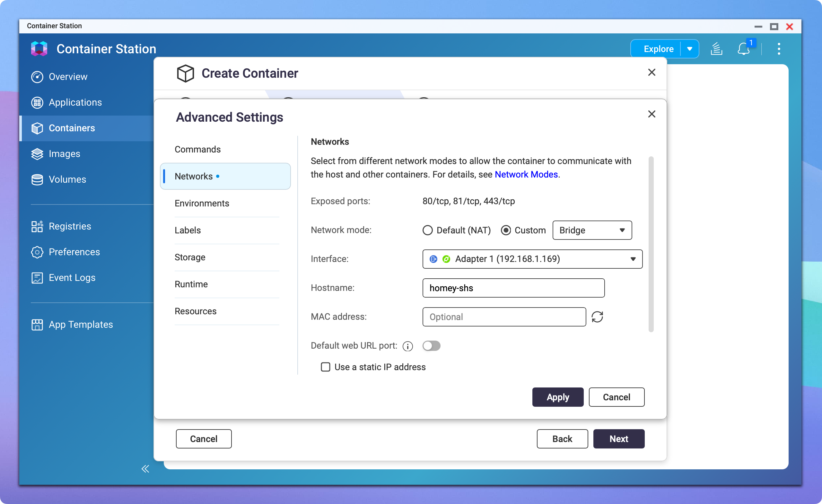
Task: Open the Volumes section
Action: click(x=67, y=179)
